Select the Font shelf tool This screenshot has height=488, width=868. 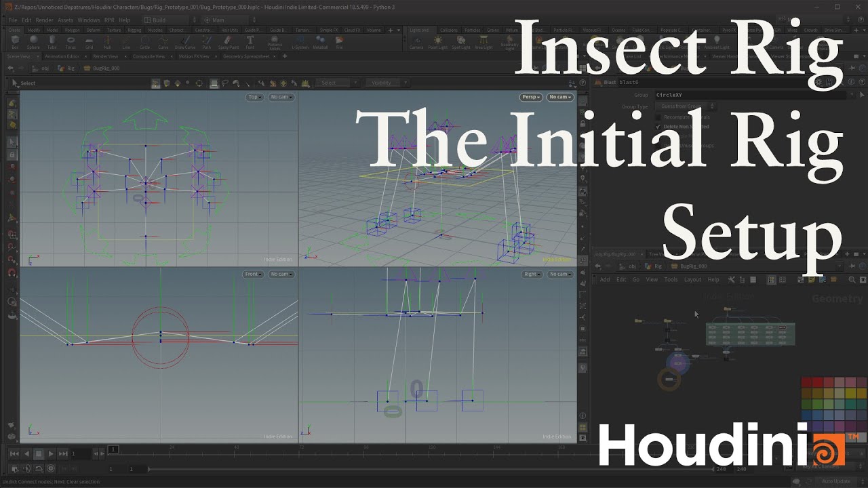[250, 43]
